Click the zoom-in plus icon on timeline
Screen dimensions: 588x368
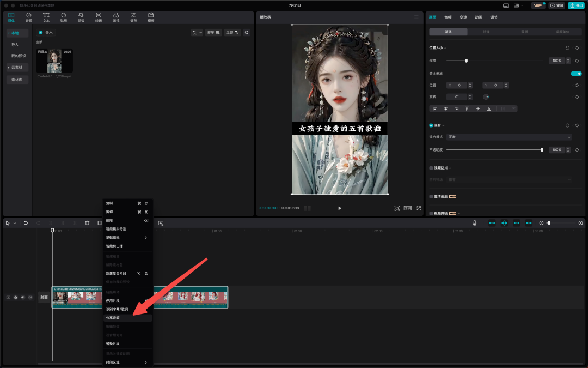click(x=580, y=223)
